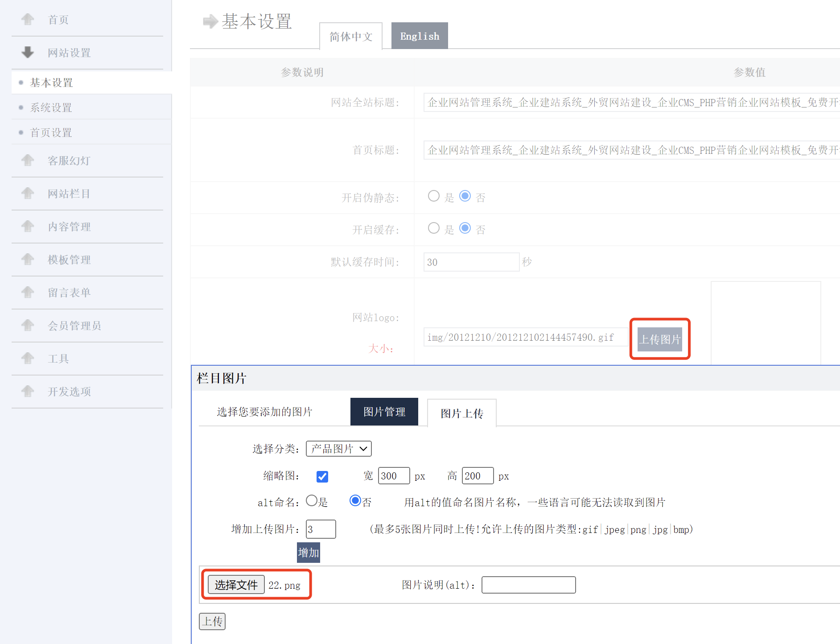
Task: Click the 模板管理 sidebar arrow icon
Action: point(28,259)
